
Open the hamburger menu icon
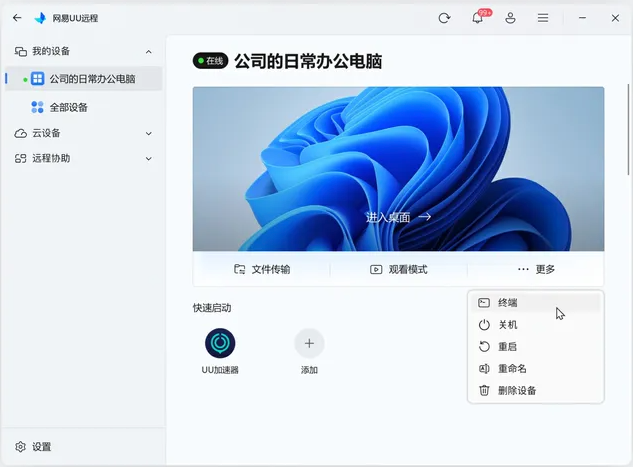543,18
